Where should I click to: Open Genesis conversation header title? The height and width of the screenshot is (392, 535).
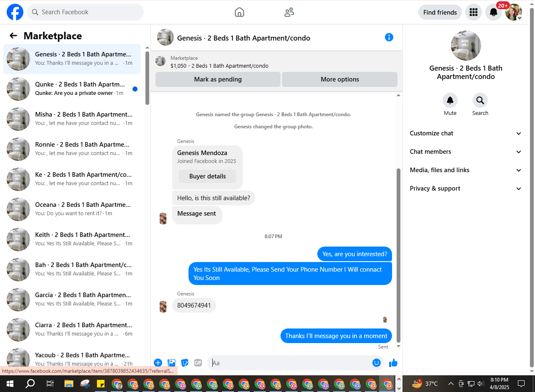[x=244, y=38]
